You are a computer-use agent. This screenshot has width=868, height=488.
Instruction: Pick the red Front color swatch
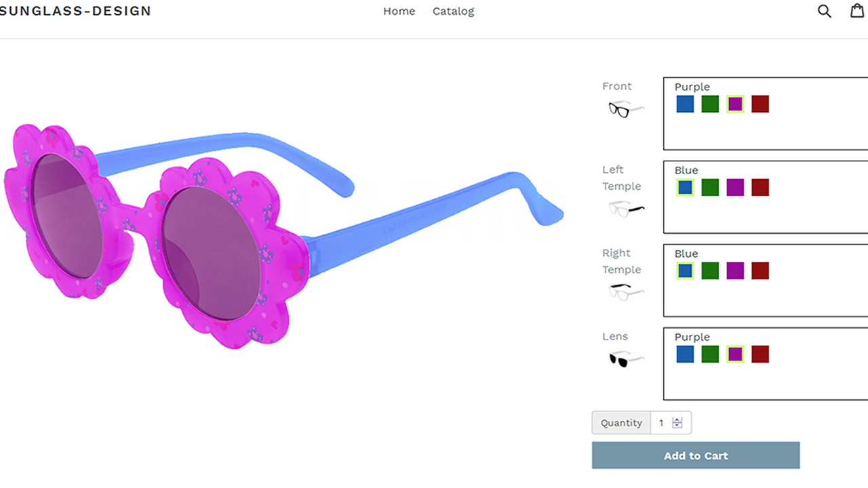click(x=760, y=104)
